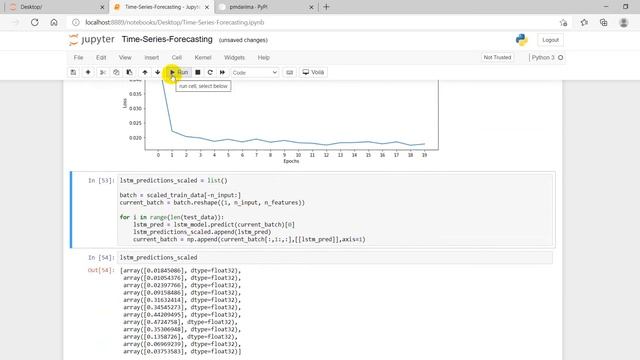640x360 pixels.
Task: Select the In [53] prompt label
Action: (101, 180)
